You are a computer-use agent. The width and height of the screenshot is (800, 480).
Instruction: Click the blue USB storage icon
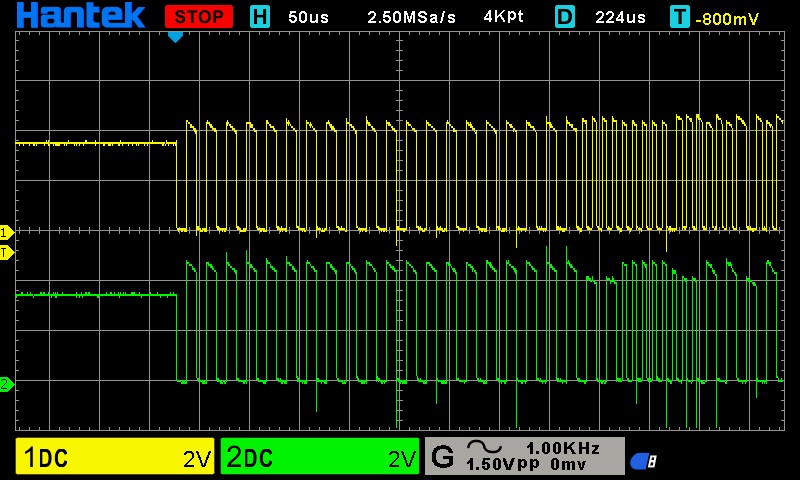click(643, 461)
